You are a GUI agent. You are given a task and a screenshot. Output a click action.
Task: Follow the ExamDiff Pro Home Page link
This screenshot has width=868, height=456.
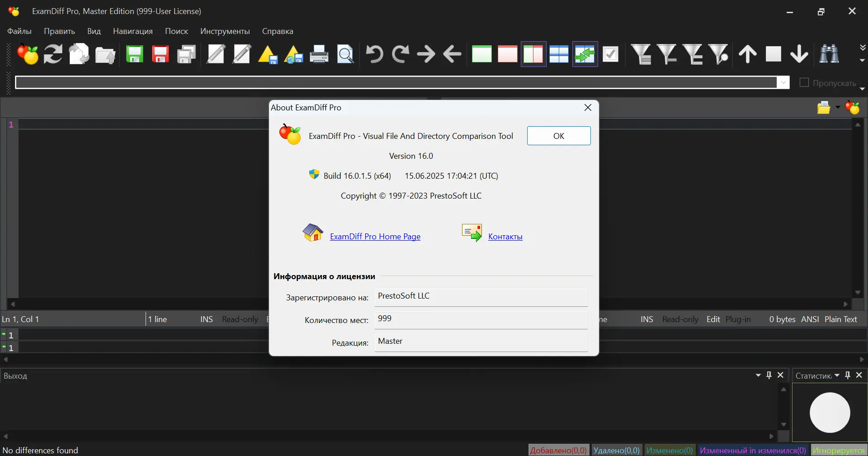click(376, 236)
